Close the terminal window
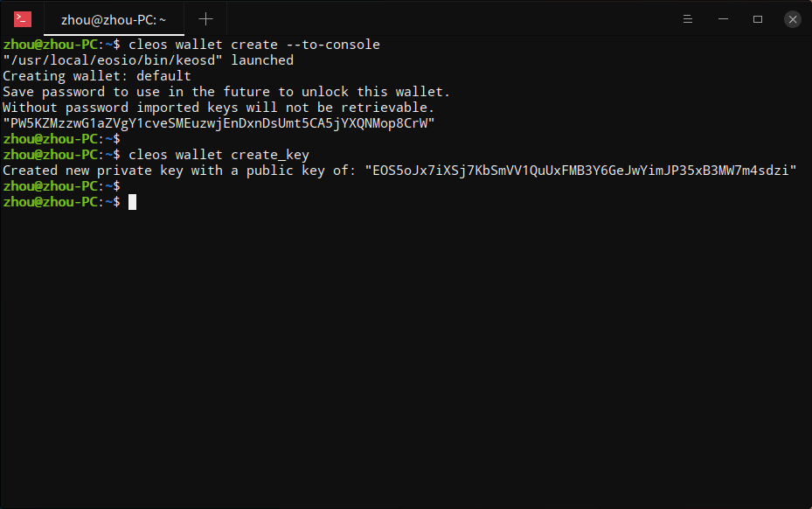The height and width of the screenshot is (509, 812). [x=792, y=19]
